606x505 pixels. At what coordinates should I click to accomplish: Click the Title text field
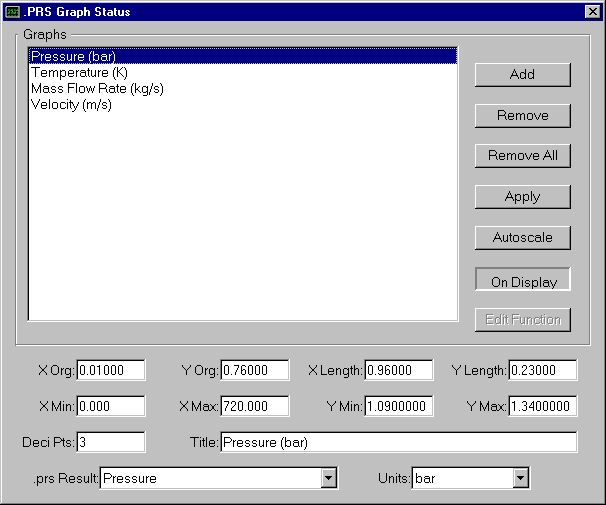pyautogui.click(x=399, y=442)
